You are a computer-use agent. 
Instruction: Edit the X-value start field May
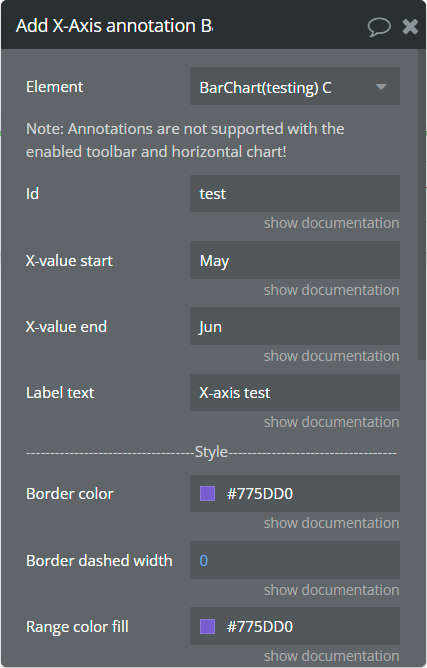pos(295,260)
